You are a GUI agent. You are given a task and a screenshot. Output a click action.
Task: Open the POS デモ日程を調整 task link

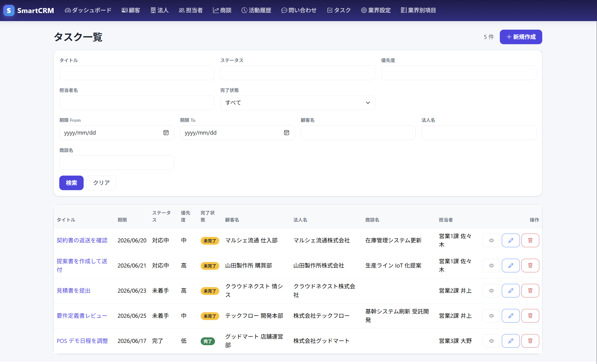pyautogui.click(x=82, y=341)
